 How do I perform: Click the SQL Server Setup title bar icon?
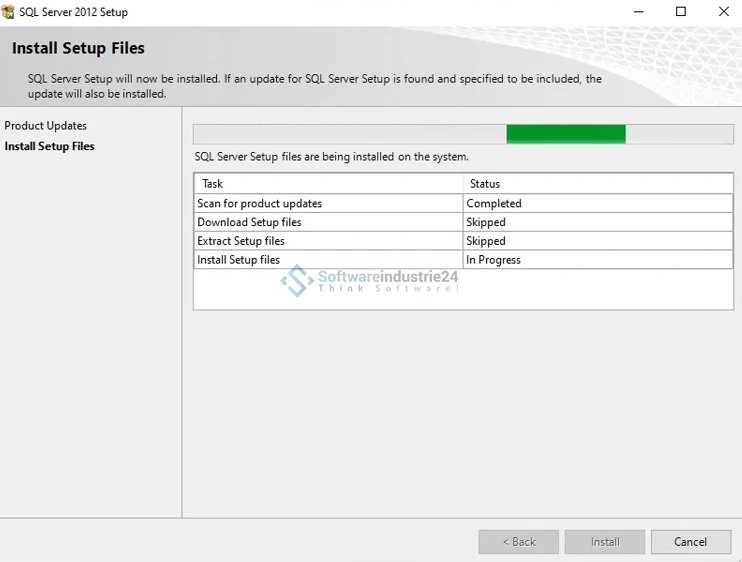(x=9, y=12)
